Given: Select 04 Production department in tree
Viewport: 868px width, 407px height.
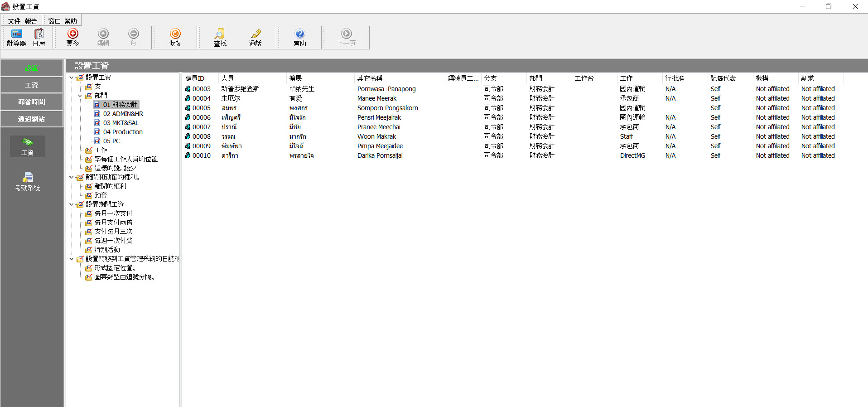Looking at the screenshot, I should pos(123,132).
